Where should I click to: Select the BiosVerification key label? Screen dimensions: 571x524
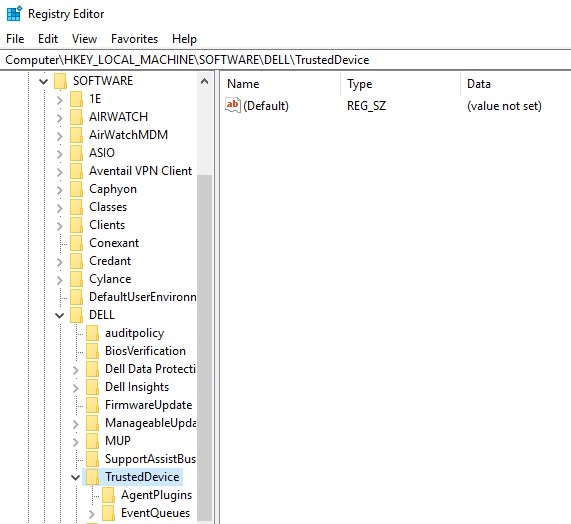point(145,351)
